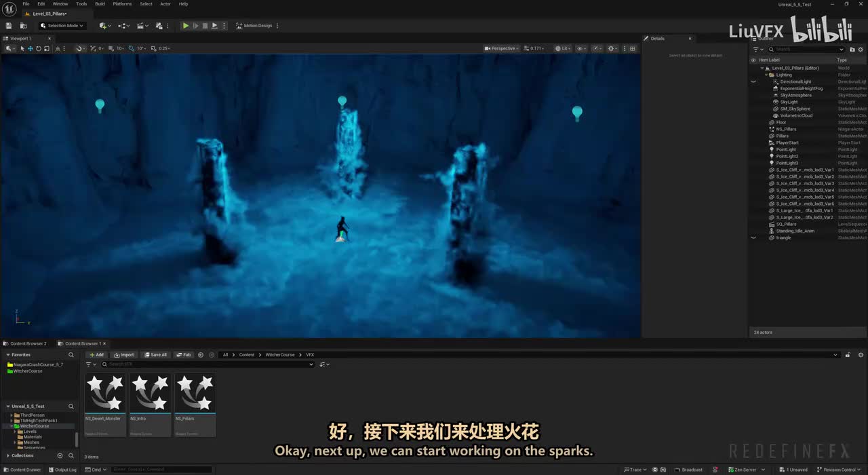
Task: Click the Add button in Content Browser
Action: click(x=96, y=355)
